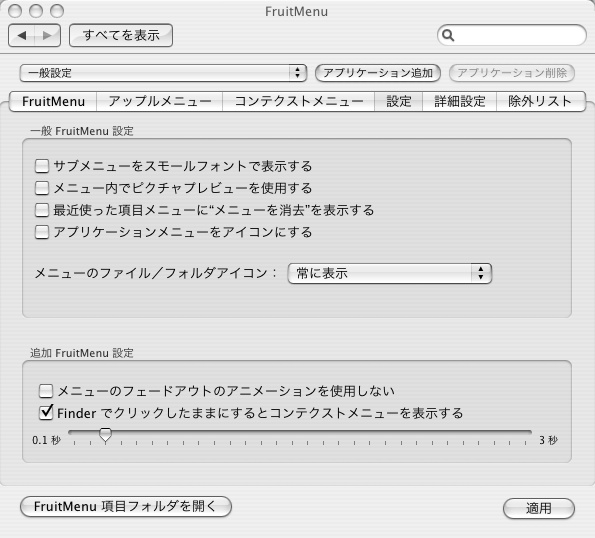Viewport: 595px width, 538px height.
Task: Go back with the left arrow button
Action: pos(22,36)
